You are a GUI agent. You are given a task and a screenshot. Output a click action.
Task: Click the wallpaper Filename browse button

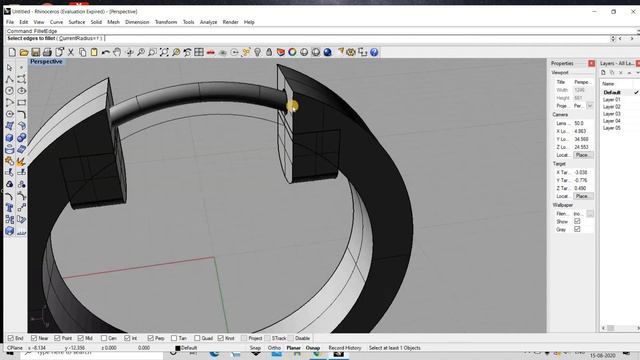[590, 213]
